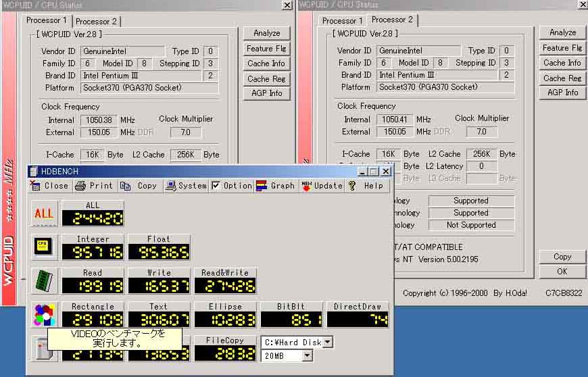Run the ALL benchmark icon button
Image resolution: width=588 pixels, height=377 pixels.
(x=44, y=213)
